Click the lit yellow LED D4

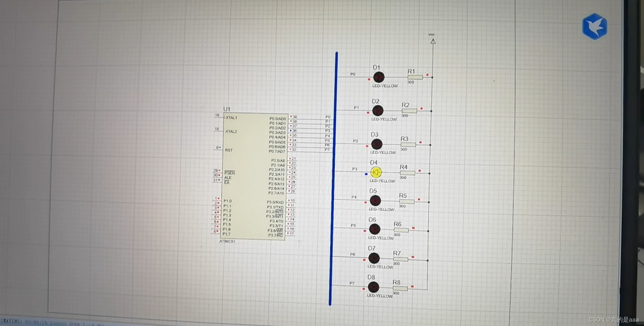(376, 172)
